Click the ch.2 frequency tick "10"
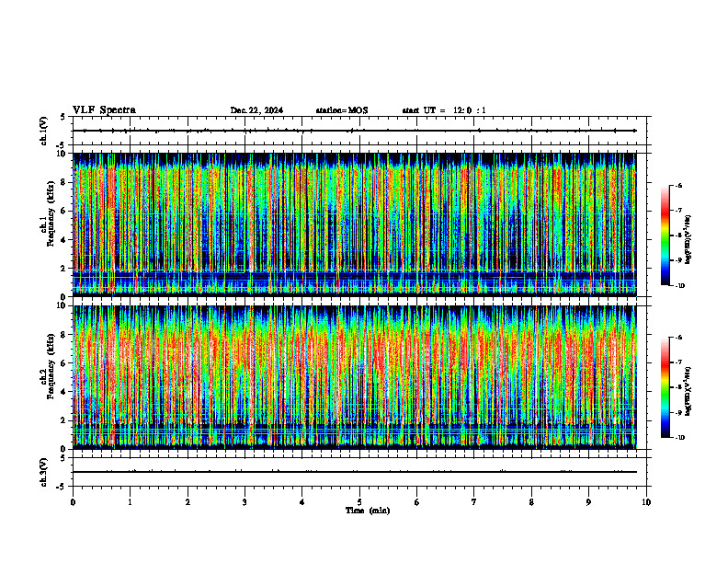Image resolution: width=728 pixels, height=563 pixels. (62, 305)
